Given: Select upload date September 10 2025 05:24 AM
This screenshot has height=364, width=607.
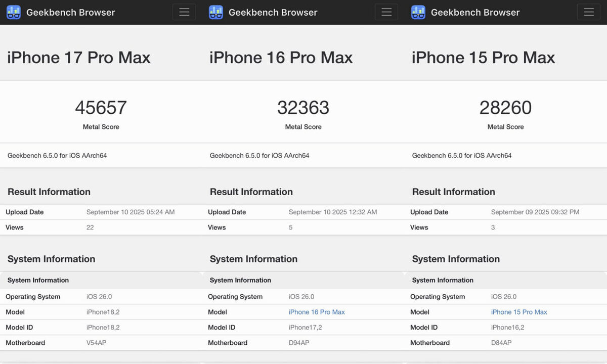Looking at the screenshot, I should [131, 212].
